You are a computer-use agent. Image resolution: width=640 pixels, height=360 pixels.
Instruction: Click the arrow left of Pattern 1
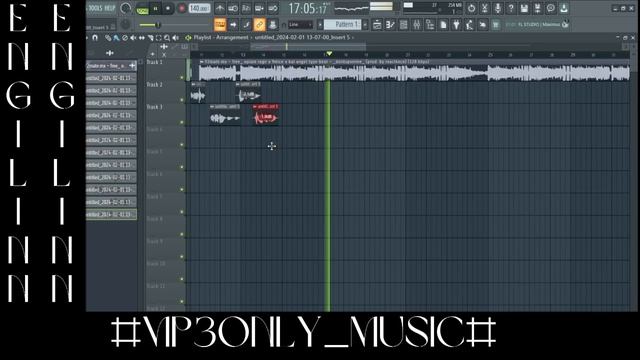320,25
